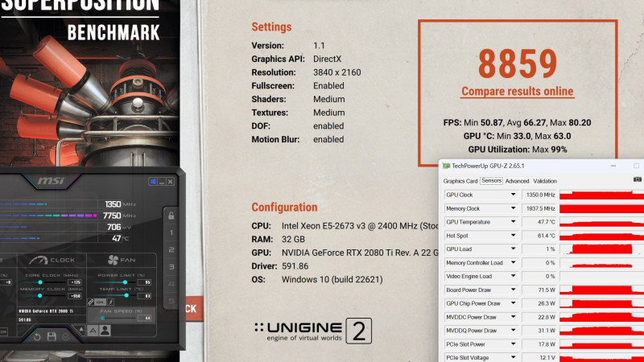The height and width of the screenshot is (362, 644).
Task: Switch to GPU-Z Advanced tab
Action: [x=517, y=181]
